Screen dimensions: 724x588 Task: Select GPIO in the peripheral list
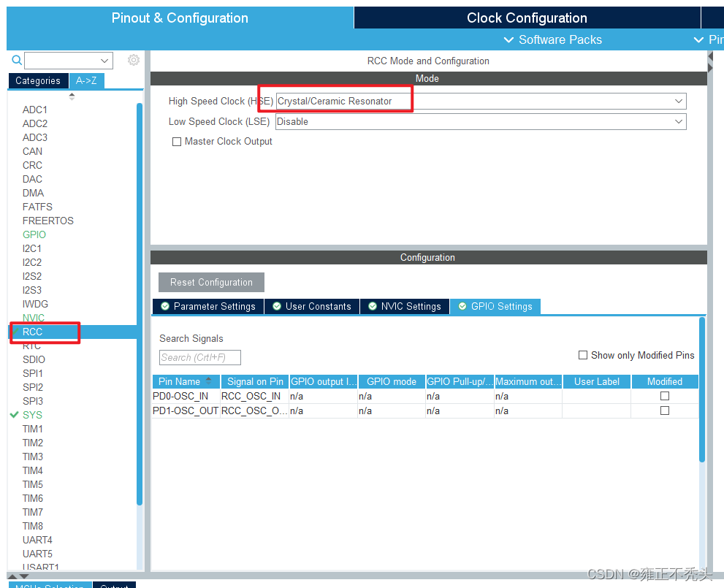[x=34, y=234]
